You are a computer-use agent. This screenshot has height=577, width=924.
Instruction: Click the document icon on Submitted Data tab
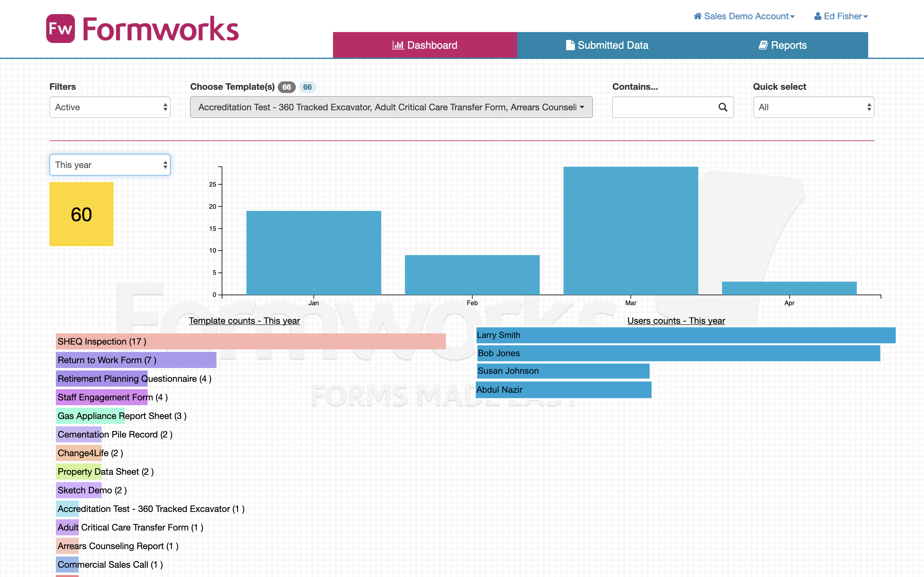click(x=570, y=45)
